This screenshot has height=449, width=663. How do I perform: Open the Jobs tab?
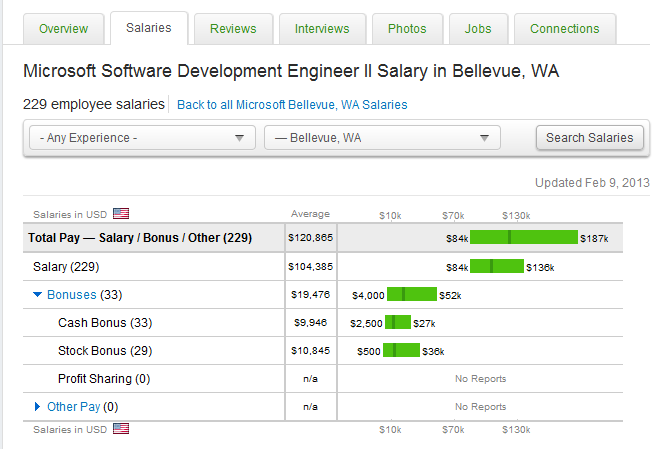click(478, 29)
